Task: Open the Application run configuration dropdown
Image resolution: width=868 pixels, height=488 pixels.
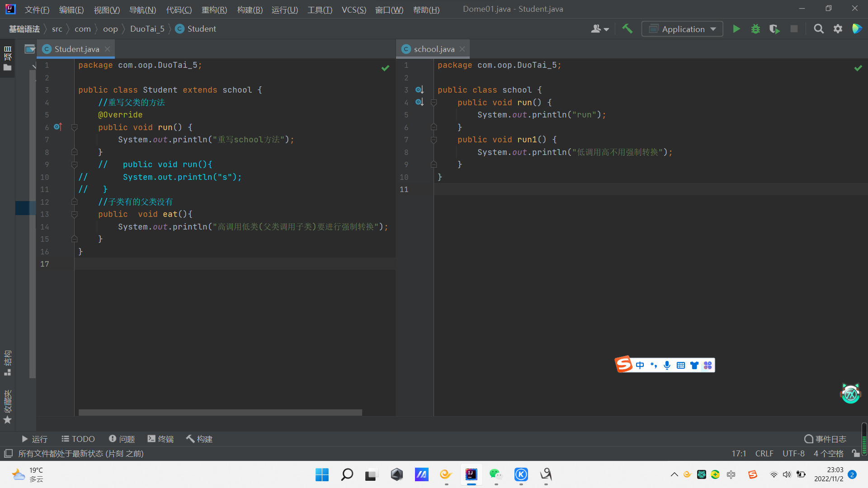Action: click(682, 29)
